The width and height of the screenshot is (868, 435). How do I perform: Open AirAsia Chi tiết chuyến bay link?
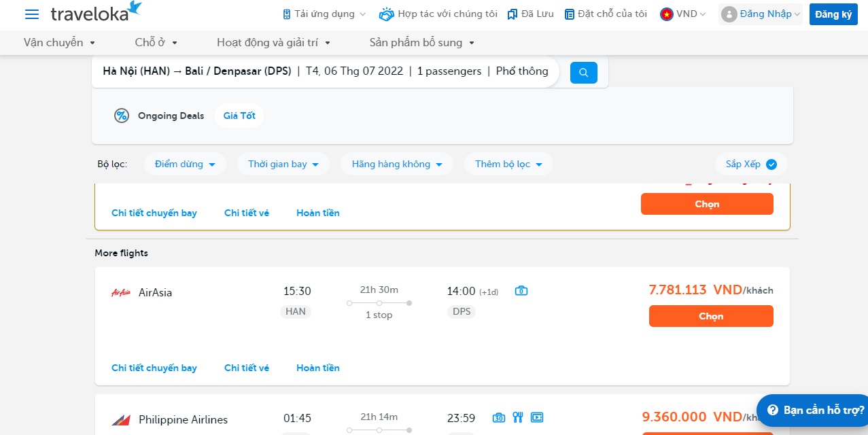tap(154, 368)
